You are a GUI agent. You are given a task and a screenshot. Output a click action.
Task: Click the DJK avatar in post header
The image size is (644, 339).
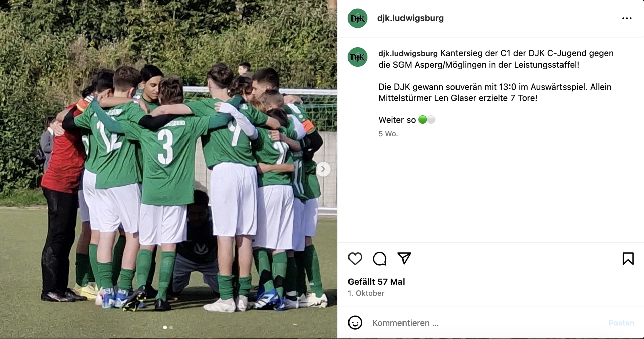[358, 18]
